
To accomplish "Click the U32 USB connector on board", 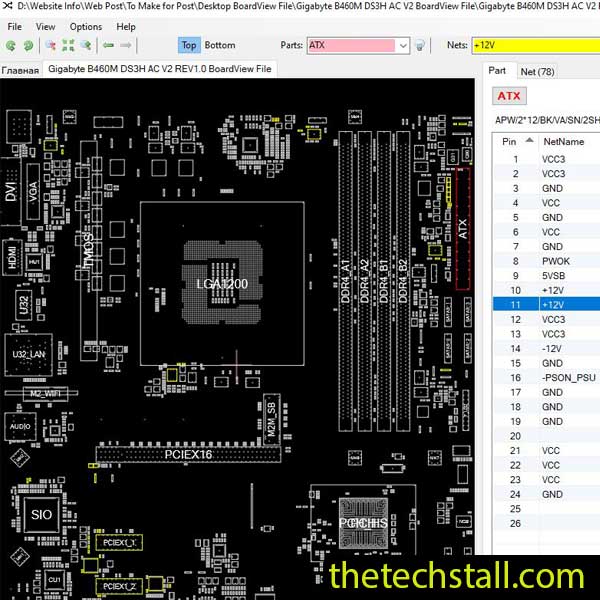I will pyautogui.click(x=24, y=305).
